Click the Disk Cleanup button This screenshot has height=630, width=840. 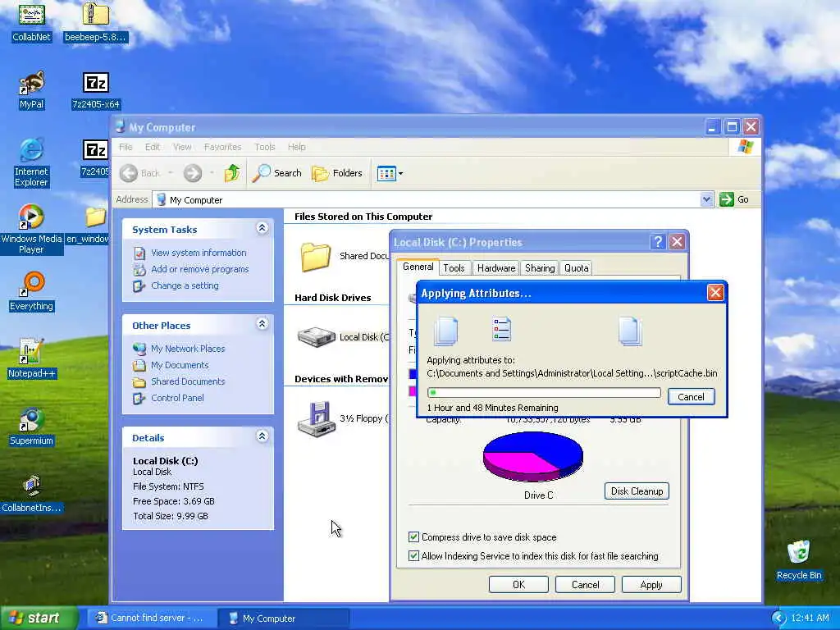[637, 491]
